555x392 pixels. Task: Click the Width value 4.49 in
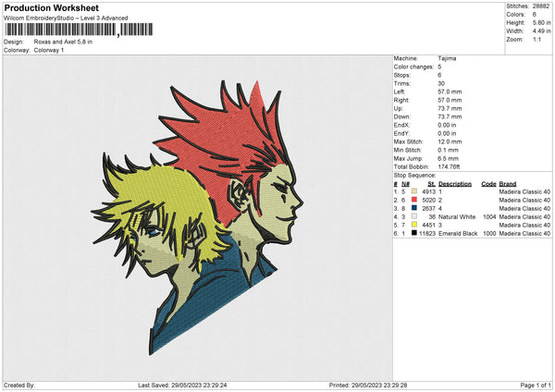(541, 31)
